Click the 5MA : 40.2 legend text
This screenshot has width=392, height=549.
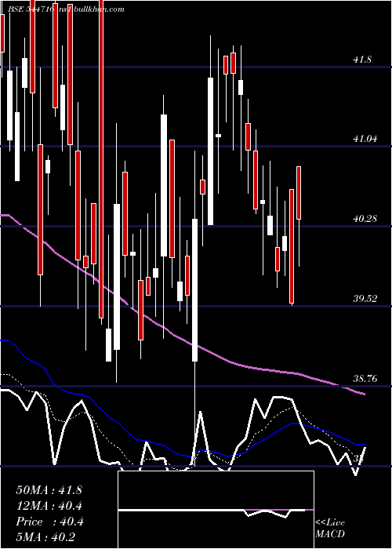click(45, 537)
